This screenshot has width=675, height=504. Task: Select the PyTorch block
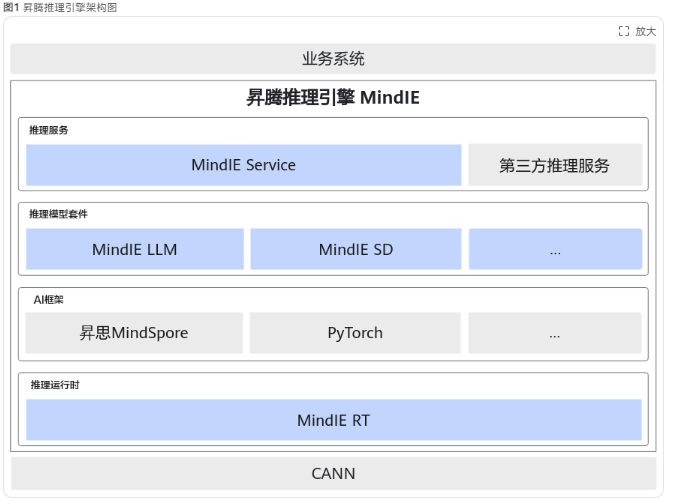coord(355,333)
